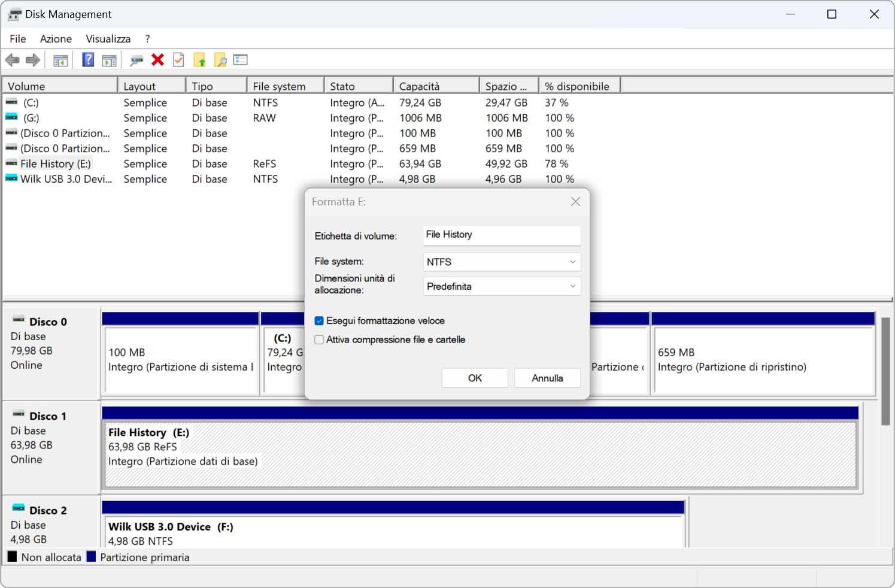
Task: Open the Visualizza menu
Action: pos(108,39)
